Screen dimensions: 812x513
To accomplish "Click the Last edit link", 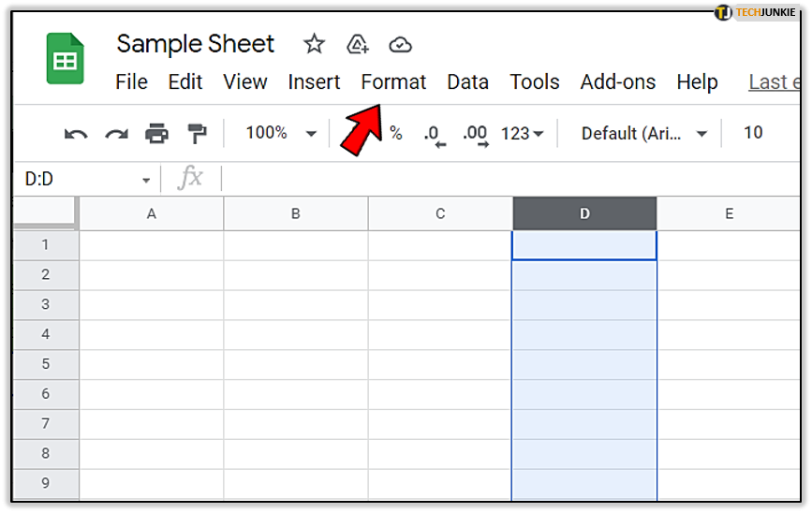I will pyautogui.click(x=775, y=82).
